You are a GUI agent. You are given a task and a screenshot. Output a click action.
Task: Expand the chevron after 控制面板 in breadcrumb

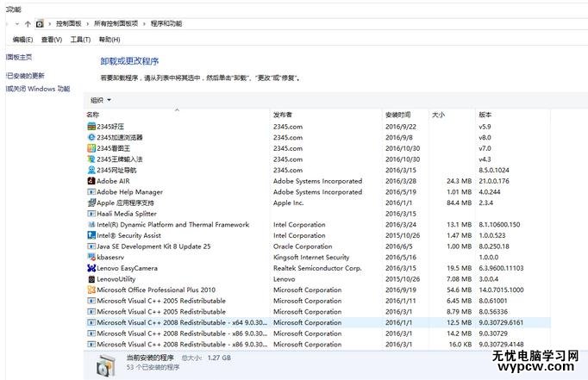coord(87,24)
